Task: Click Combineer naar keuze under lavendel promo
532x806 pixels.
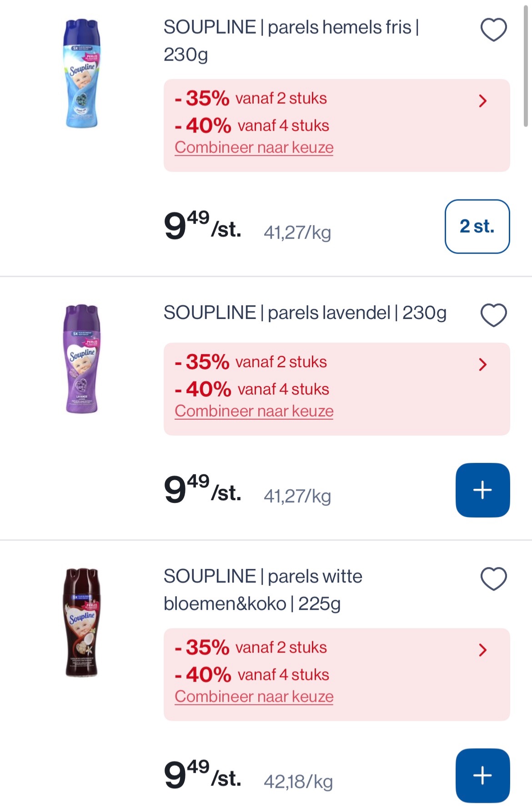Action: (x=254, y=410)
